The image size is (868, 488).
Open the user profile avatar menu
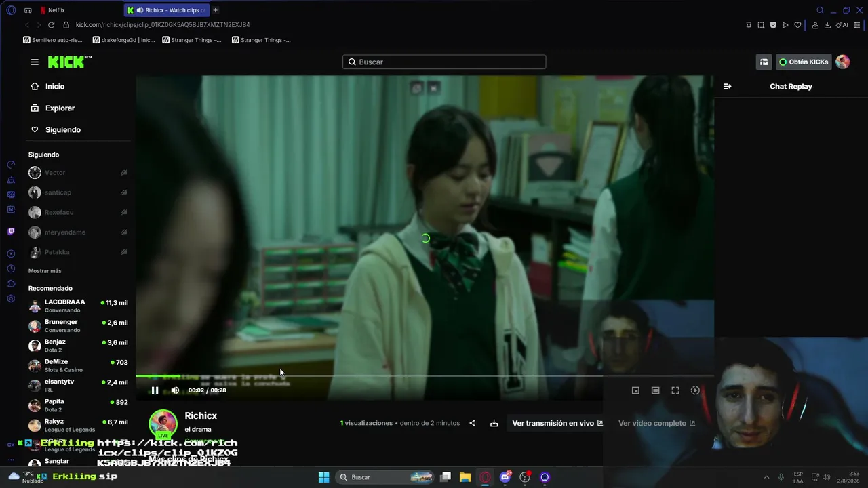843,62
